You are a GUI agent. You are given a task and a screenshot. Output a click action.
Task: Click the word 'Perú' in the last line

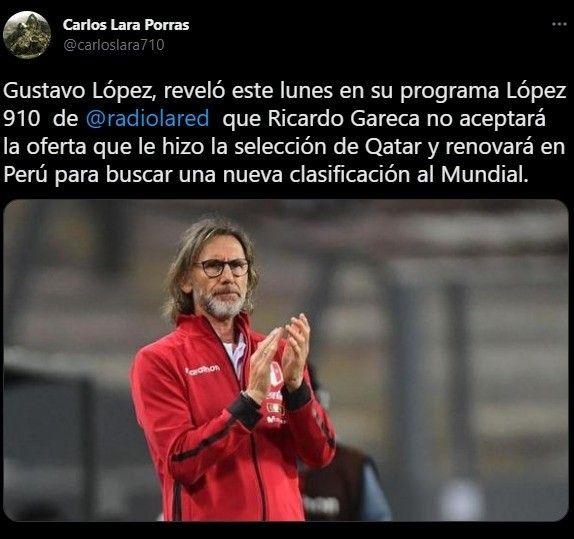(x=25, y=174)
